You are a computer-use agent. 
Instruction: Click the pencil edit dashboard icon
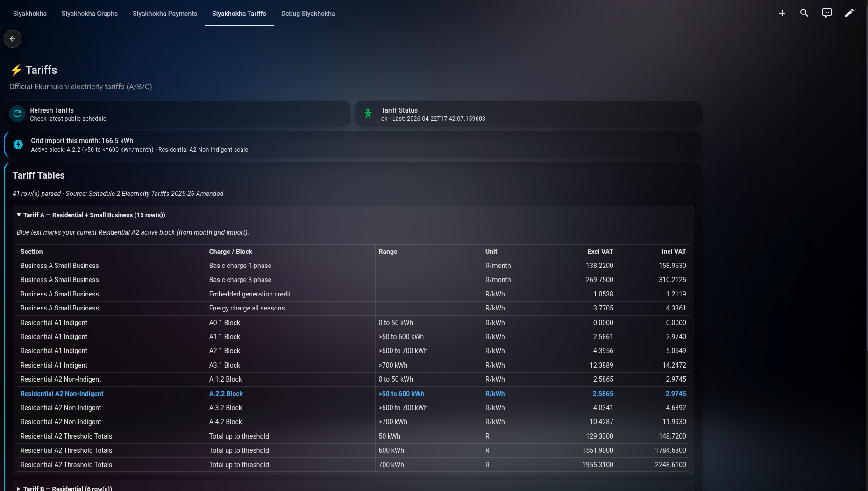click(849, 13)
